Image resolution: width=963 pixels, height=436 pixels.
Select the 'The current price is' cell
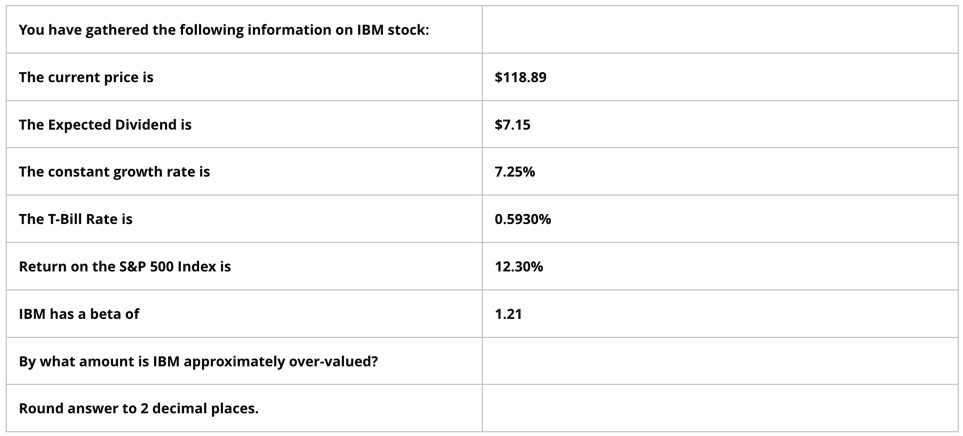(x=244, y=77)
